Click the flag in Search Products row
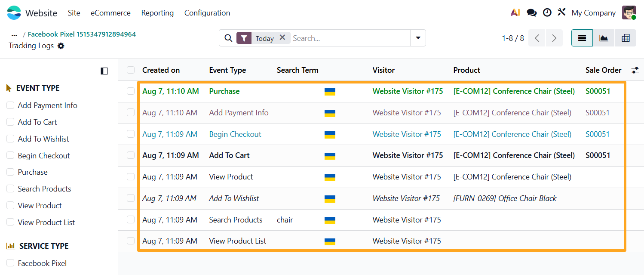The width and height of the screenshot is (644, 275). pos(330,220)
